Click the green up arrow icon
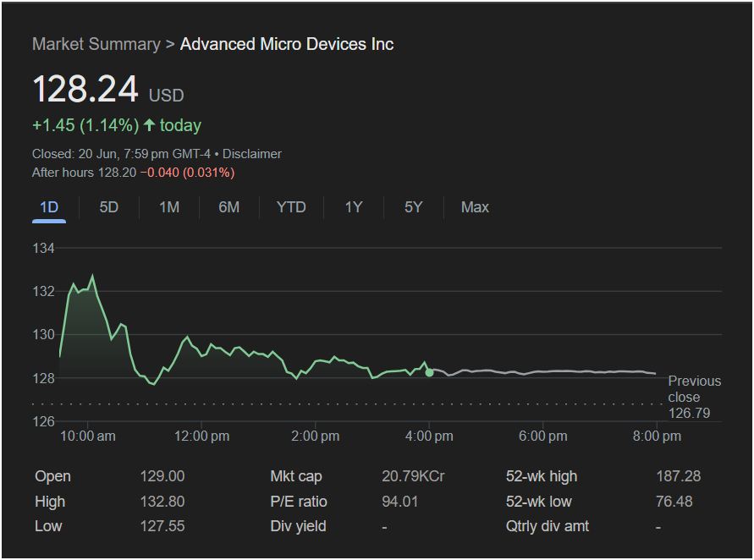This screenshot has width=754, height=560. [x=150, y=125]
